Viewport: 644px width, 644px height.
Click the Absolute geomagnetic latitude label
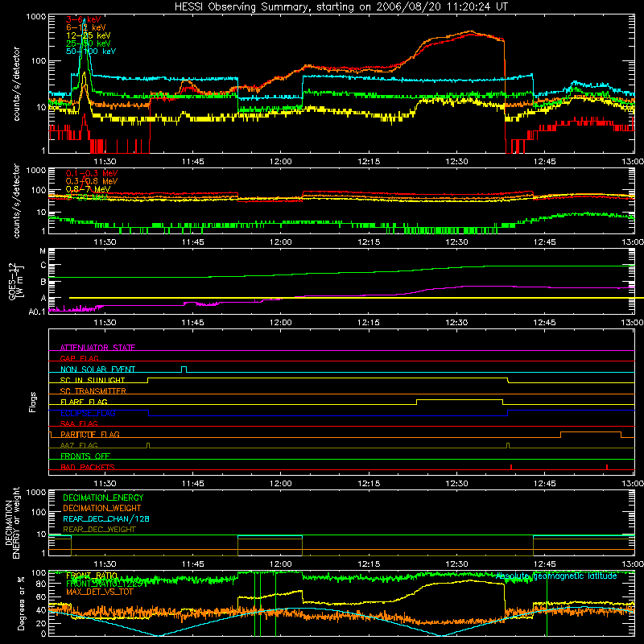(x=556, y=576)
